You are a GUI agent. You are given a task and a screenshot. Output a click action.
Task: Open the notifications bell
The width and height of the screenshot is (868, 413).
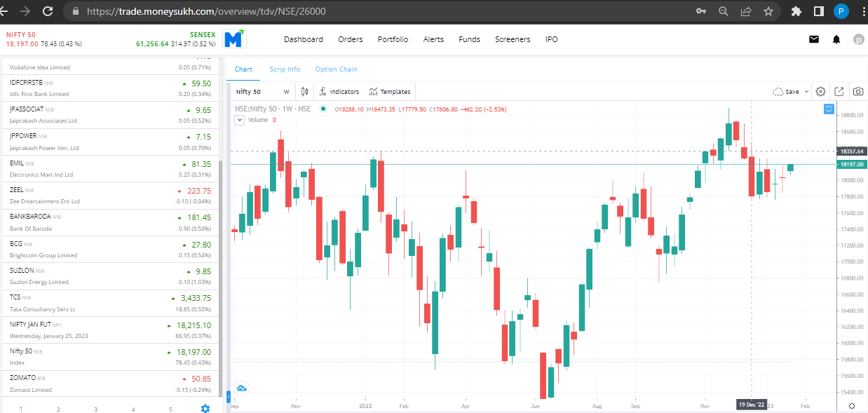click(x=836, y=39)
